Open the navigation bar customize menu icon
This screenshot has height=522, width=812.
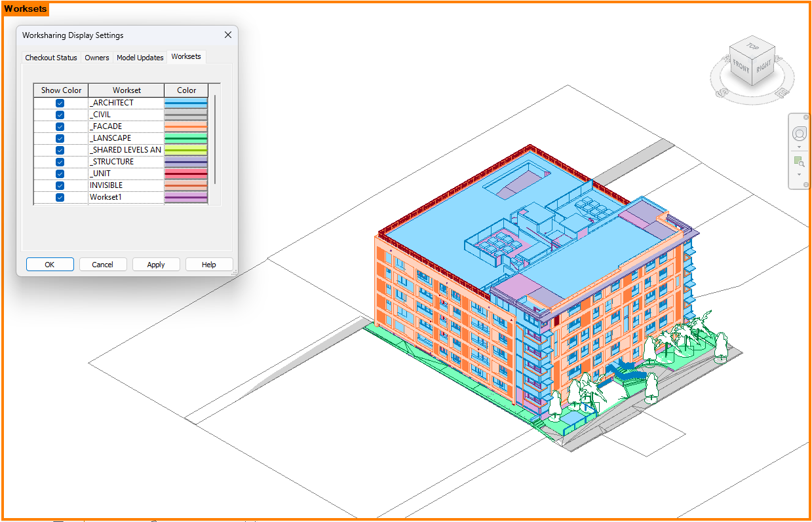click(x=806, y=185)
